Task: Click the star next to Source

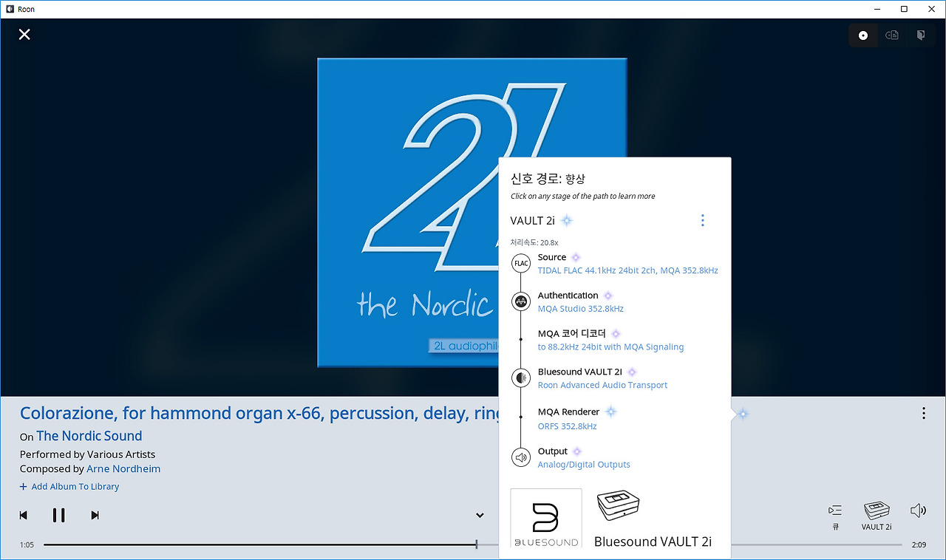Action: [x=576, y=257]
